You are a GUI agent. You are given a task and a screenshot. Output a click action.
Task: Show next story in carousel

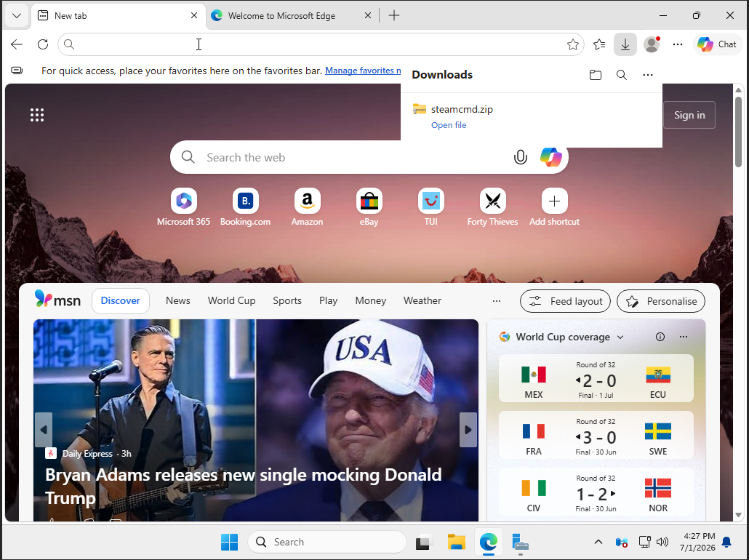468,430
